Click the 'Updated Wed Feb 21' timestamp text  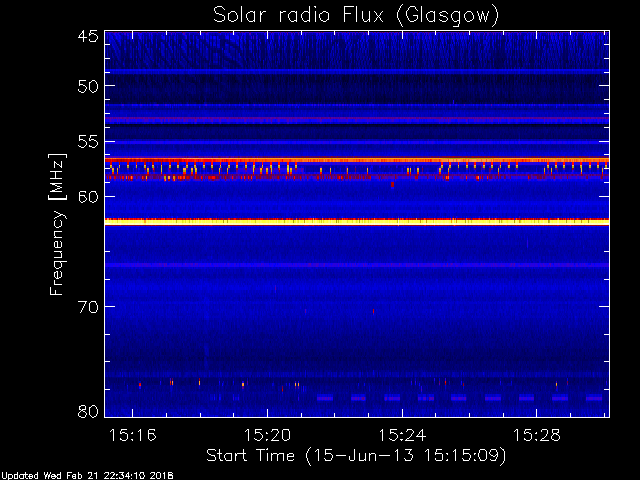(x=87, y=476)
